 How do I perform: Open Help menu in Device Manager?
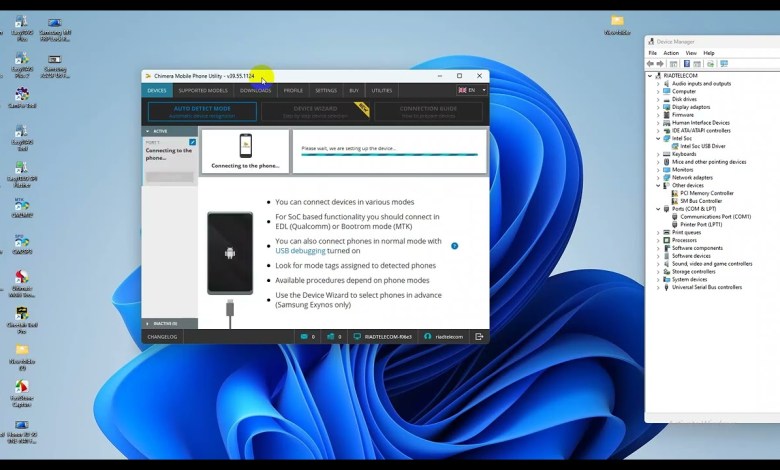point(709,53)
